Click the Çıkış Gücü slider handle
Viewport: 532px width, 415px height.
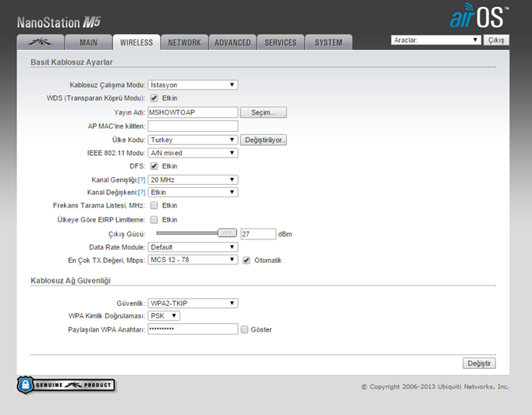(x=227, y=233)
